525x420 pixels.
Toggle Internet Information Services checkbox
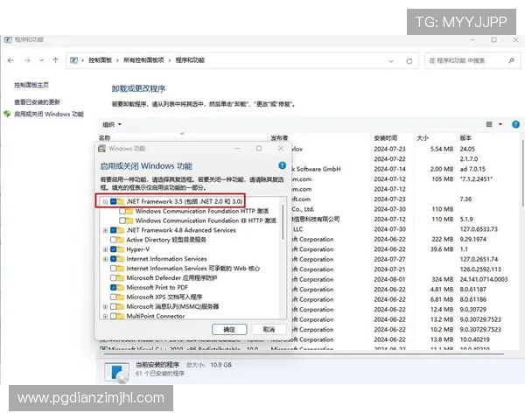pos(113,259)
